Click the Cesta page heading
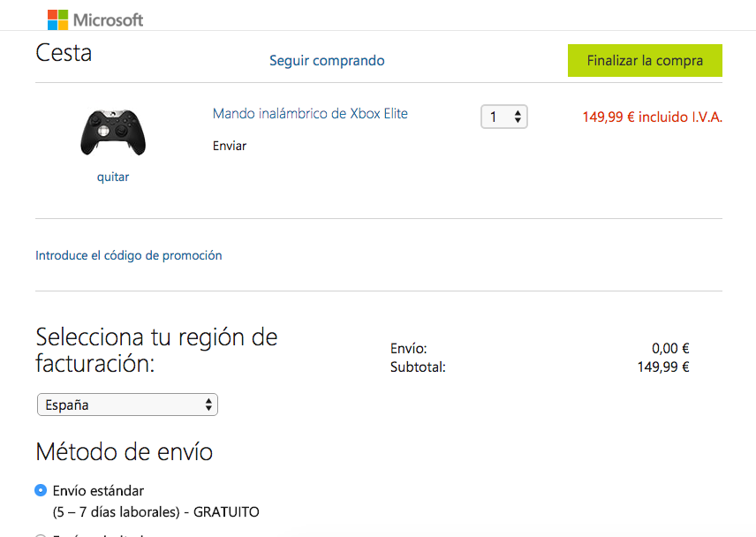Screen dimensions: 756x537 pos(64,53)
